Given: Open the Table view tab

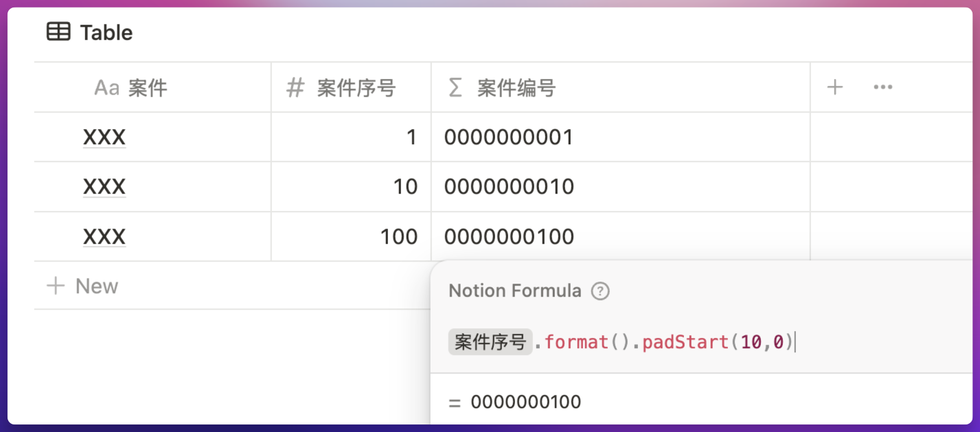Looking at the screenshot, I should 89,32.
